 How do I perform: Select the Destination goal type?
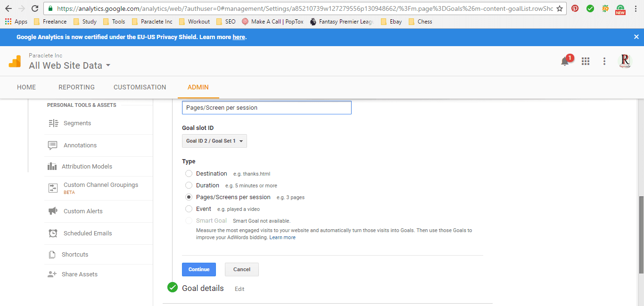189,174
